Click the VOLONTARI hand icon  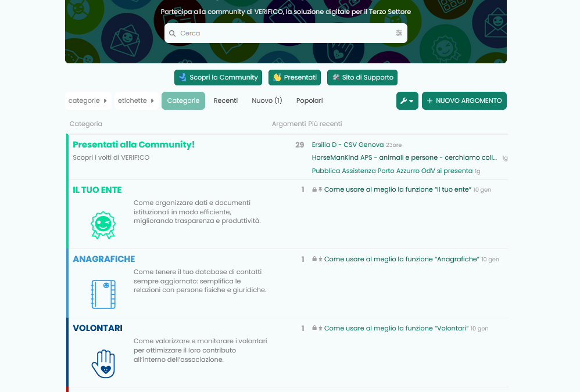(x=103, y=364)
